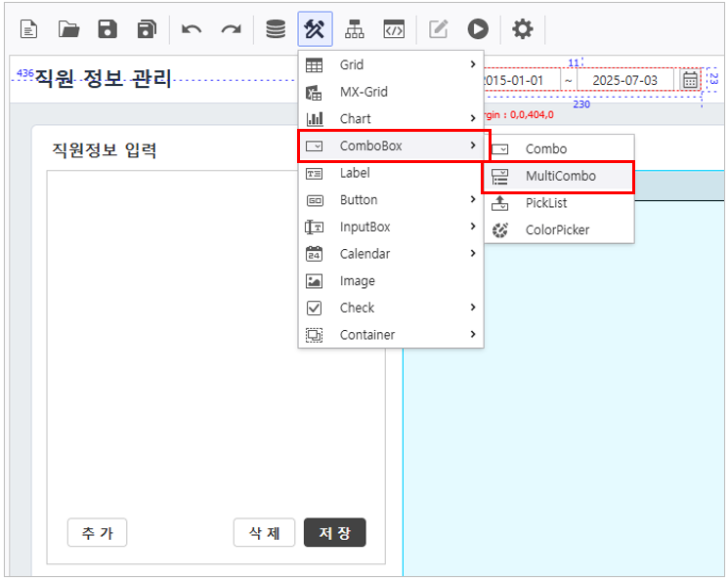Expand the Grid submenu
The height and width of the screenshot is (579, 728).
pyautogui.click(x=391, y=64)
